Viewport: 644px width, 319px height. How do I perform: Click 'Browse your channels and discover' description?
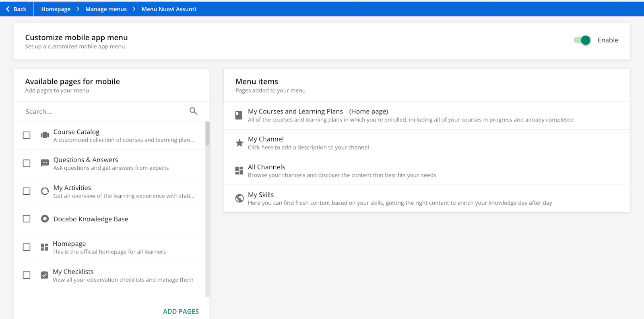click(x=342, y=175)
